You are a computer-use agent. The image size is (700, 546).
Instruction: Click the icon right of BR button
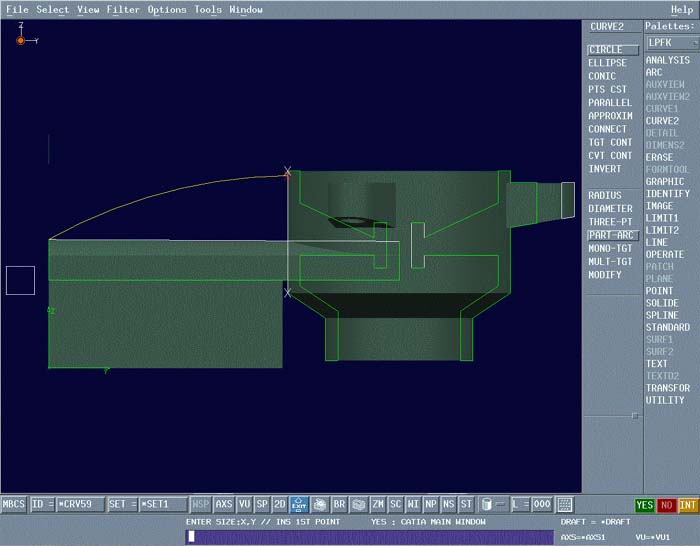[x=358, y=505]
